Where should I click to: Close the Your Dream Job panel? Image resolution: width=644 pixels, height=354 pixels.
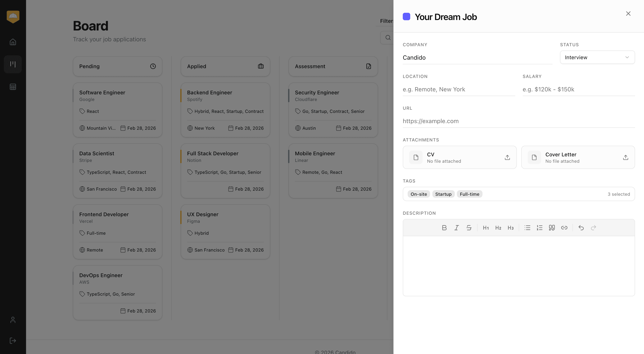[x=628, y=13]
